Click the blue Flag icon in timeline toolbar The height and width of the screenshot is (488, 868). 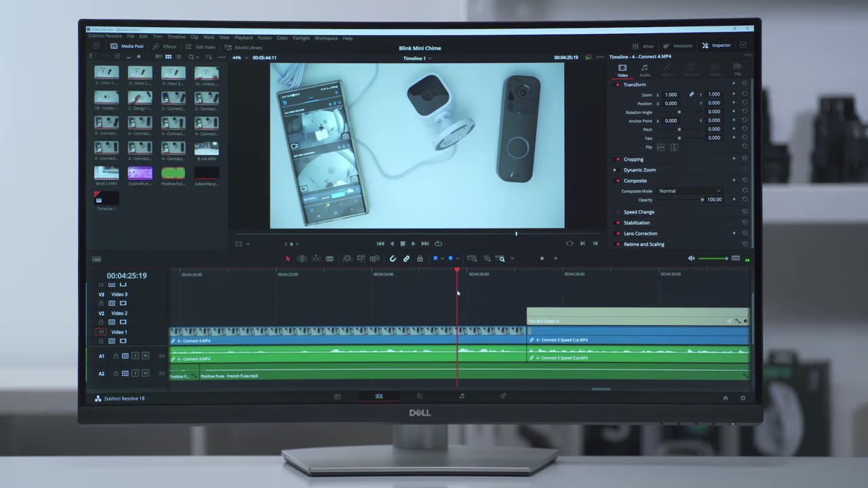click(x=435, y=258)
